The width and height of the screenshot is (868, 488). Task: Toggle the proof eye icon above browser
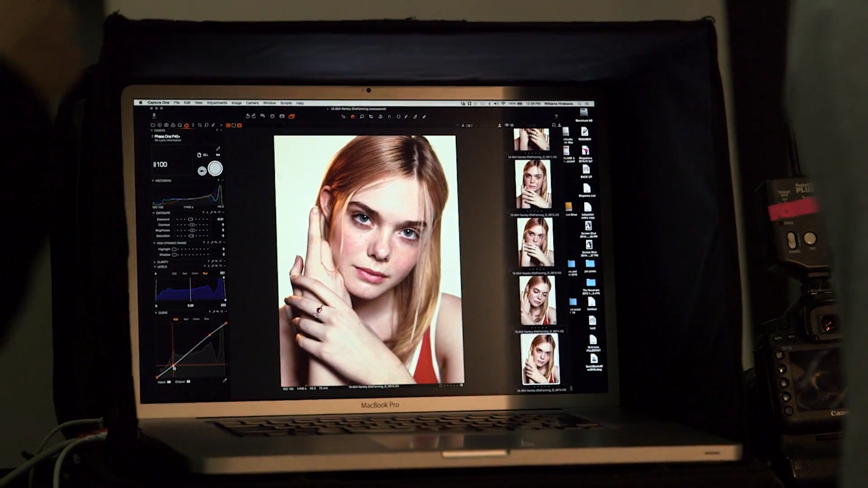click(x=507, y=125)
